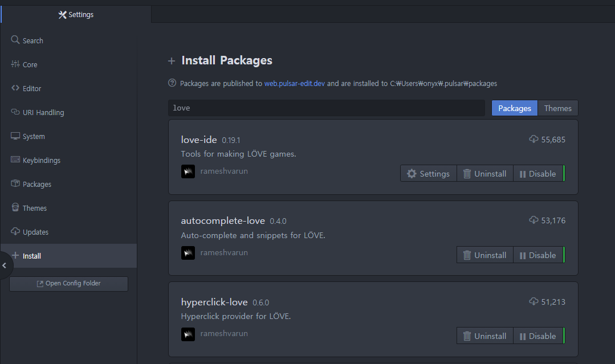Switch search filter to Packages

coord(515,108)
